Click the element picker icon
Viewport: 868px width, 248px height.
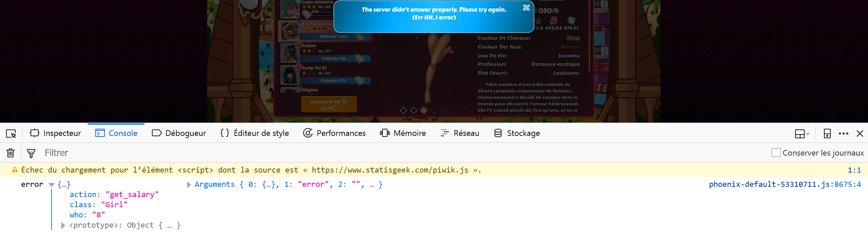(11, 134)
